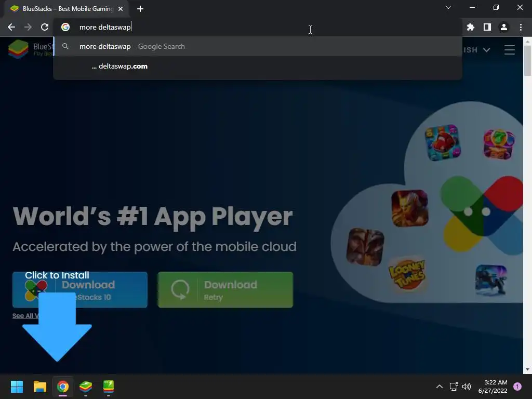532x399 pixels.
Task: Click the 777 slot game icon
Action: point(499,144)
